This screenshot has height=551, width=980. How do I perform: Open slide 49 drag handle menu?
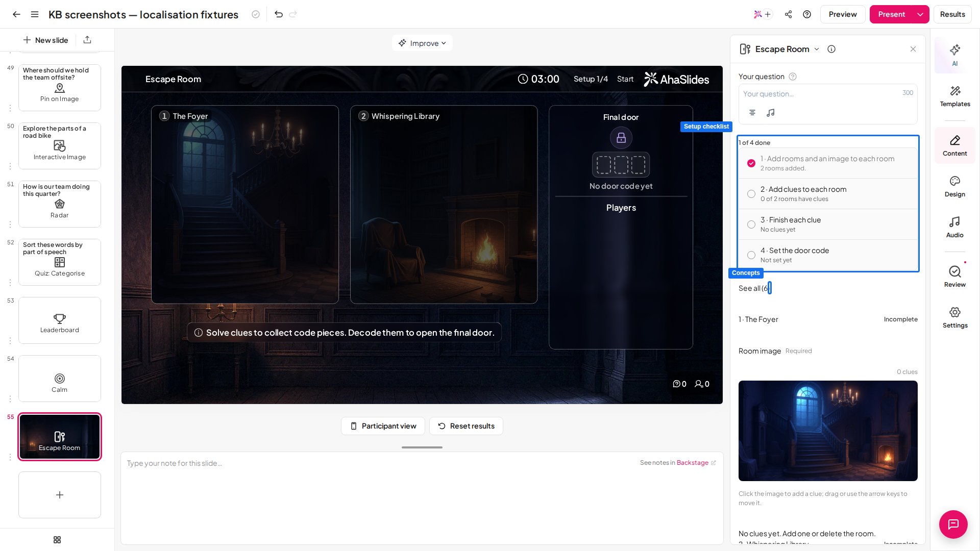tap(10, 108)
